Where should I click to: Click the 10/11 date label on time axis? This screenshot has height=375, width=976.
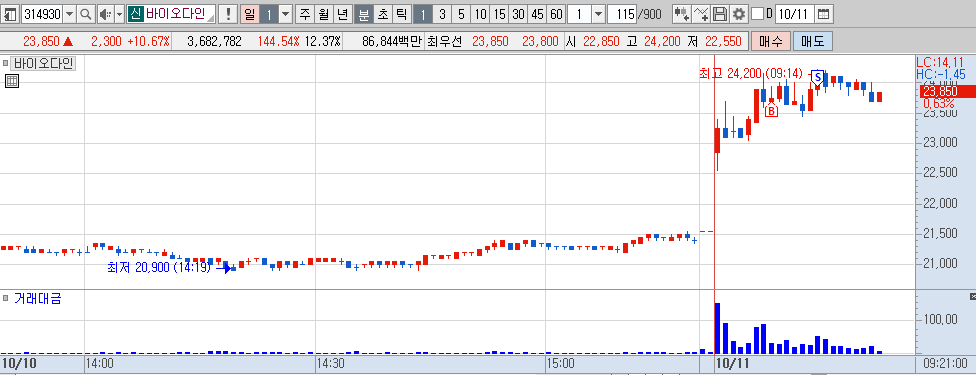tap(733, 363)
